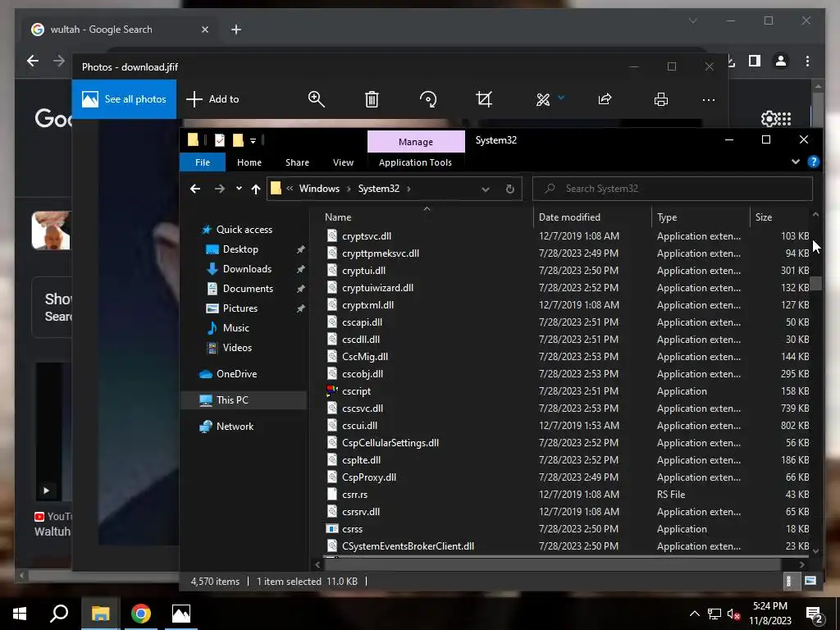Open dropdown arrow beside edit icon in Photos
Image resolution: width=840 pixels, height=630 pixels.
[x=561, y=98]
